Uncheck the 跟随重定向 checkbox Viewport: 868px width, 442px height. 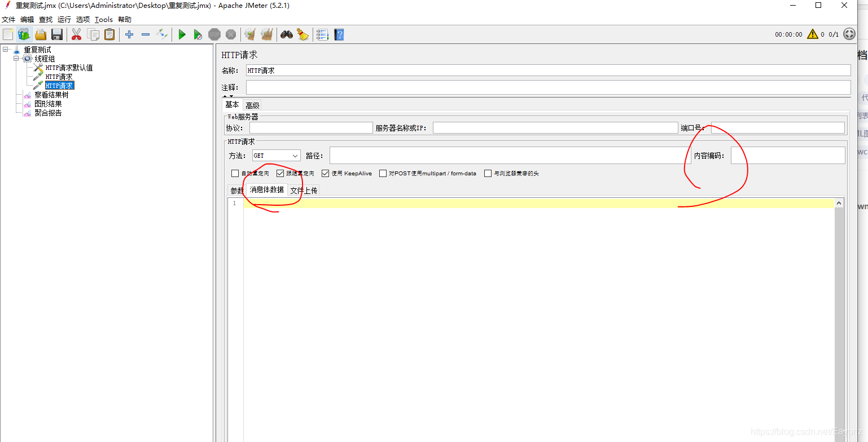(280, 174)
